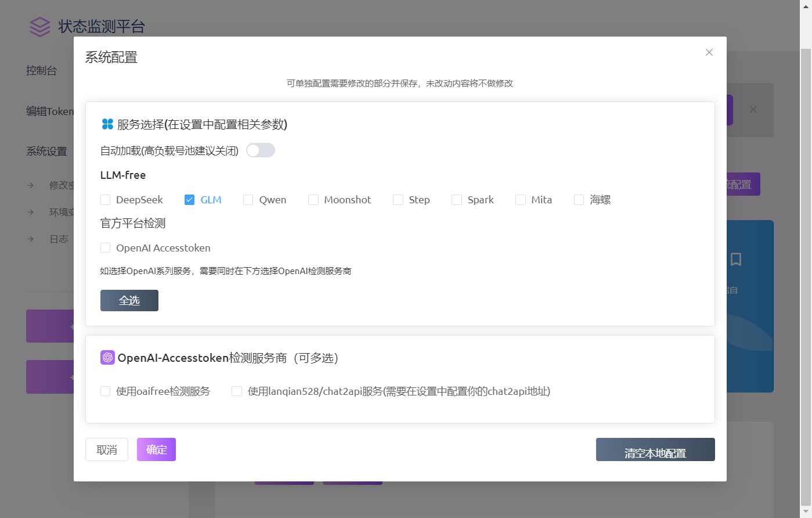Screen dimensions: 812x518
Task: Expand the 日志 item via its arrow
Action: click(x=30, y=239)
